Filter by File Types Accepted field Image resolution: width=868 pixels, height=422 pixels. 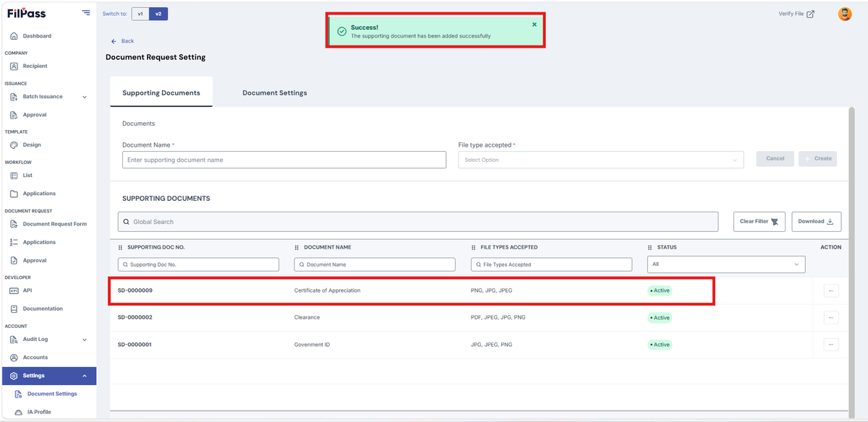(x=551, y=264)
